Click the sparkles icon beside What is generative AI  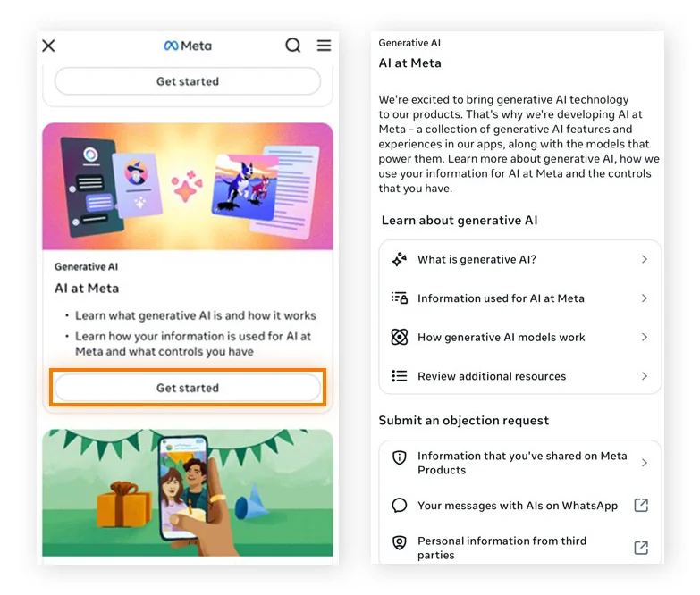pos(399,259)
